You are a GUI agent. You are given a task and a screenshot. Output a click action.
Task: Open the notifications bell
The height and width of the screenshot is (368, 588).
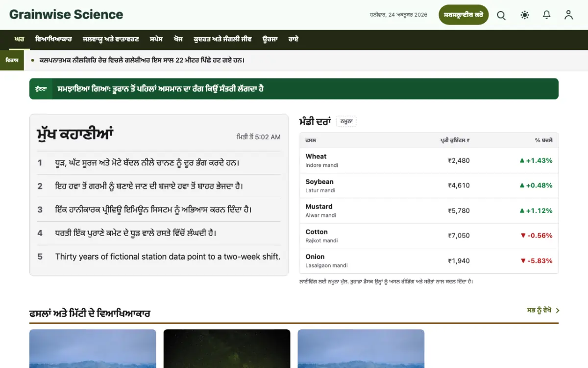pos(547,15)
